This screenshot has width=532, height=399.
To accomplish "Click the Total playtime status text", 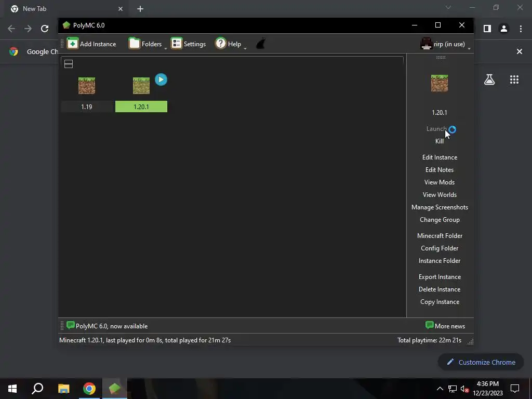I will pos(429,340).
